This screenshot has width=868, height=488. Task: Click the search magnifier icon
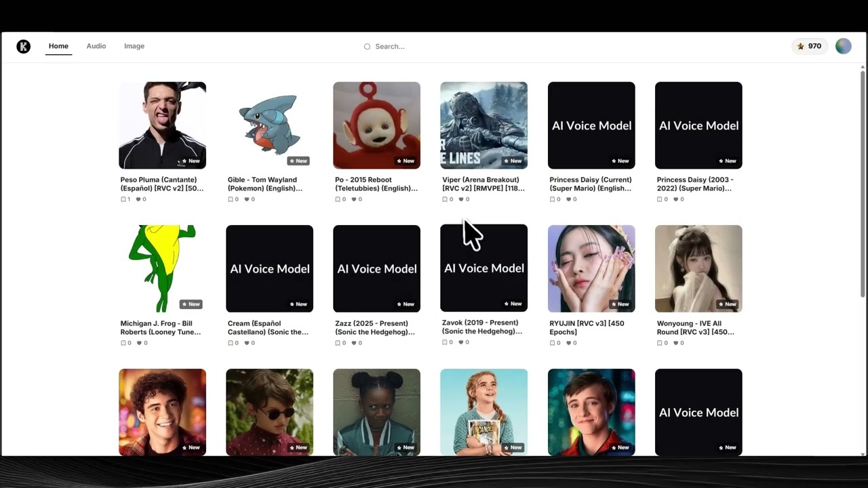[x=368, y=47]
